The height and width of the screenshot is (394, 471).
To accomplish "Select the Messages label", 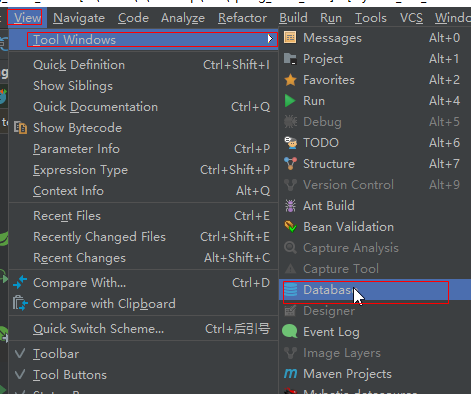I will click(332, 38).
